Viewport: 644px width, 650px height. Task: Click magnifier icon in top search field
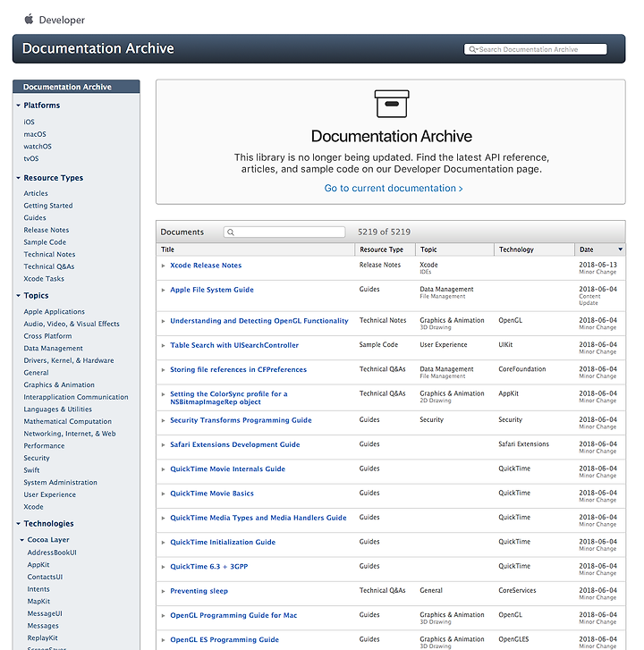[x=473, y=49]
